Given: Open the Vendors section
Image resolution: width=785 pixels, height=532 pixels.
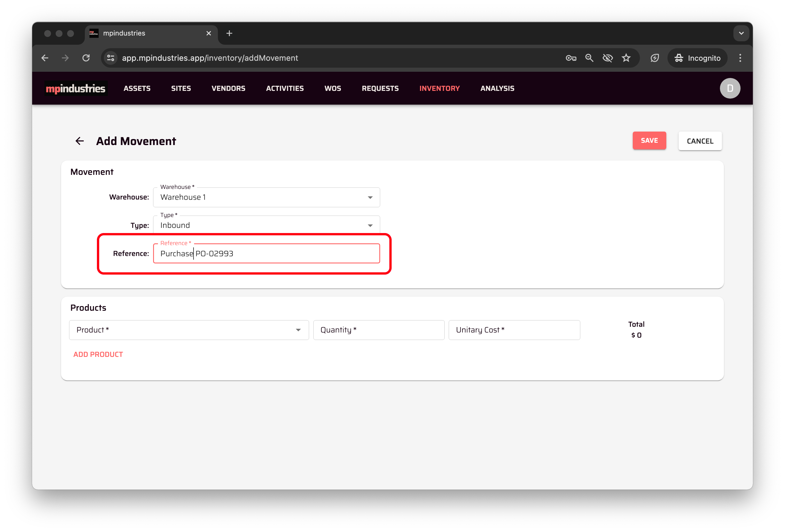Looking at the screenshot, I should point(228,89).
